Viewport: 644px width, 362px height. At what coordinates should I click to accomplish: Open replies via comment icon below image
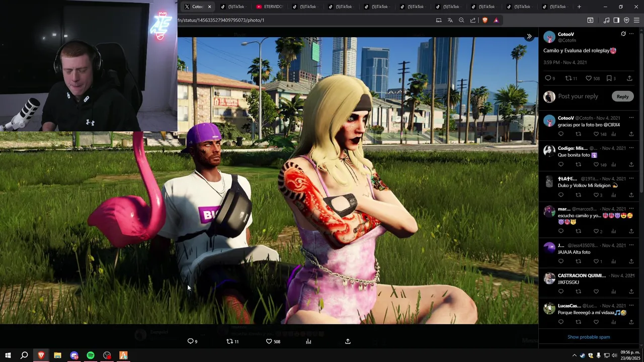click(x=190, y=341)
